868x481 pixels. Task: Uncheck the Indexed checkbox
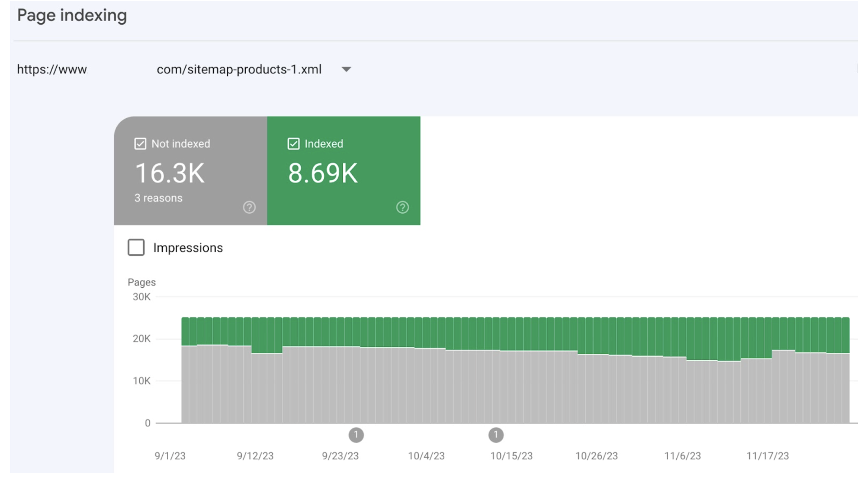(x=293, y=144)
